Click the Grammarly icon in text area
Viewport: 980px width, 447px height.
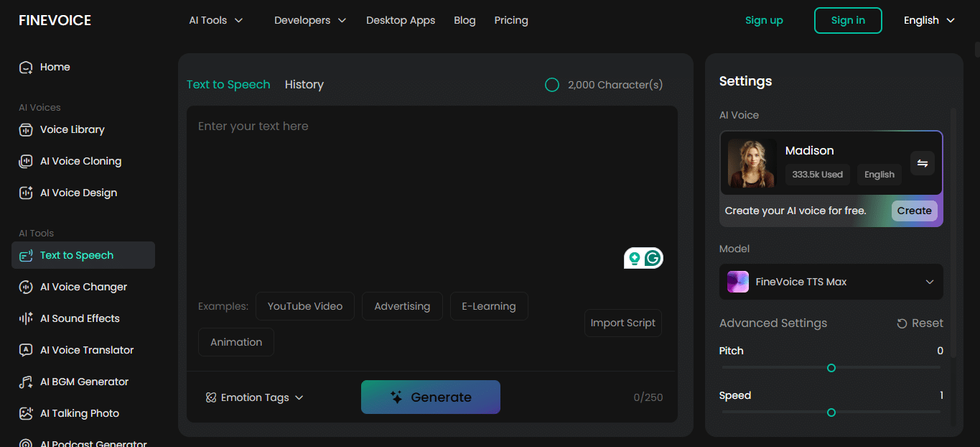(x=653, y=258)
